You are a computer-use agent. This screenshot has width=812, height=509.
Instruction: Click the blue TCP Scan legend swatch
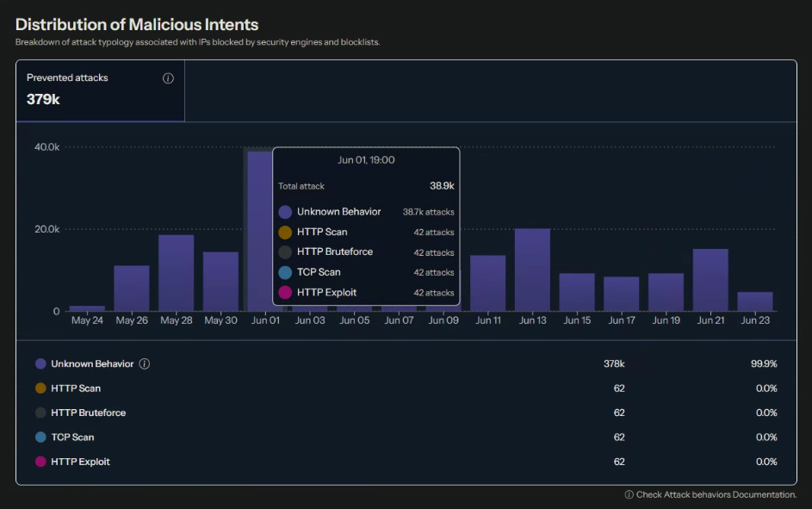point(40,437)
